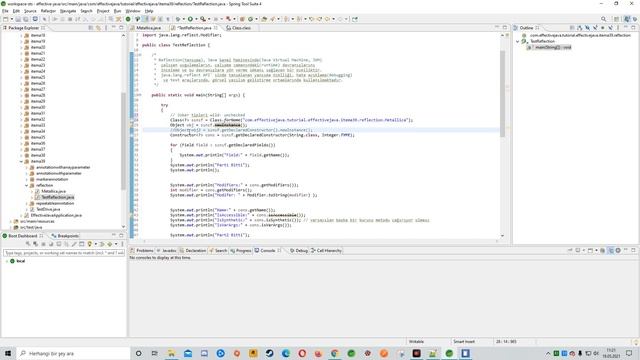The image size is (640, 360).
Task: Click the lightbulb icon in Boot Dashboard
Action: tap(89, 244)
